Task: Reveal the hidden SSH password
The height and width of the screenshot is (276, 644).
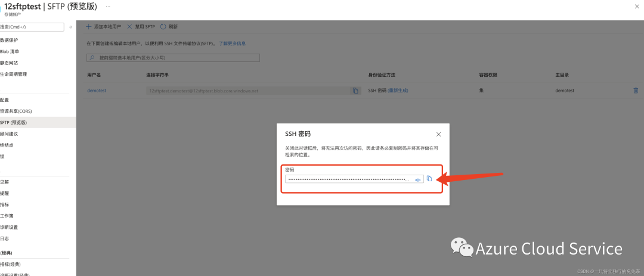Action: (417, 180)
